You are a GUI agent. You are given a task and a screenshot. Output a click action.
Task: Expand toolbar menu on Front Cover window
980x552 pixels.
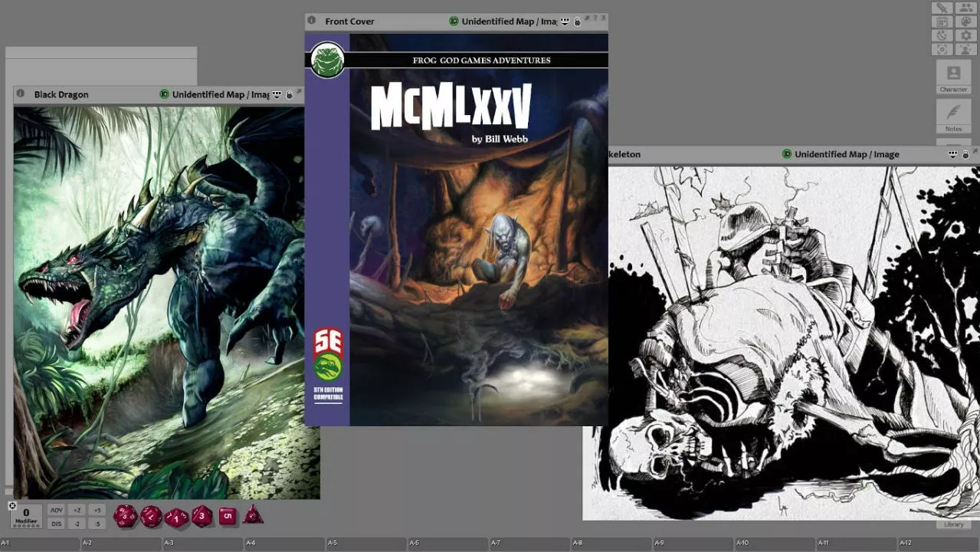(565, 21)
